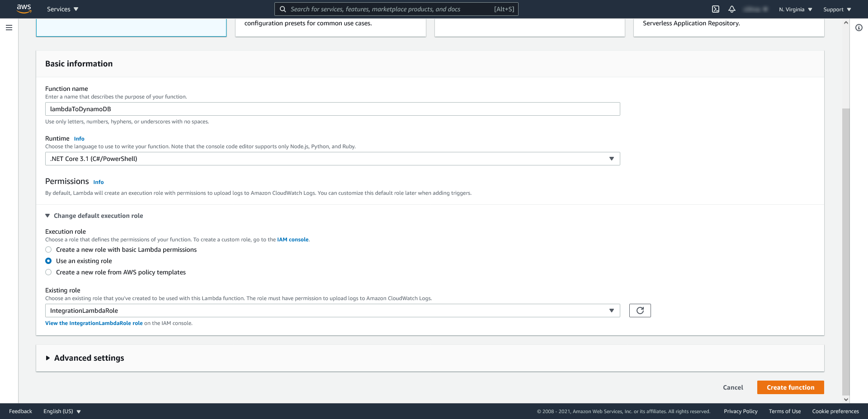Click the scrollbar down arrow

[846, 400]
